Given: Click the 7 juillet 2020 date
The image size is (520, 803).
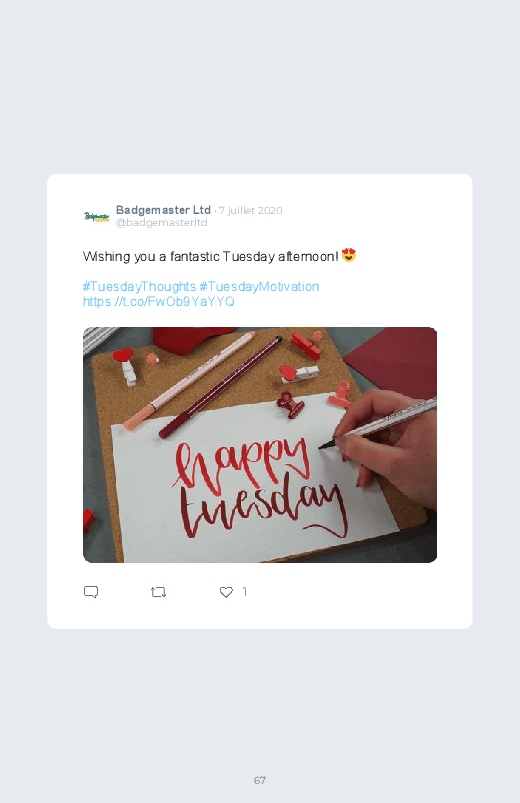Looking at the screenshot, I should 251,210.
